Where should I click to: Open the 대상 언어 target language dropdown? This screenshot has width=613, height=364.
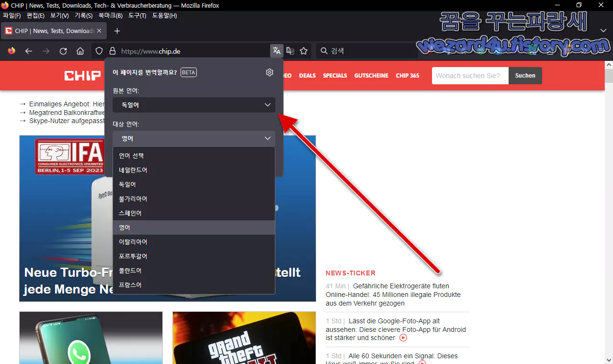(193, 138)
